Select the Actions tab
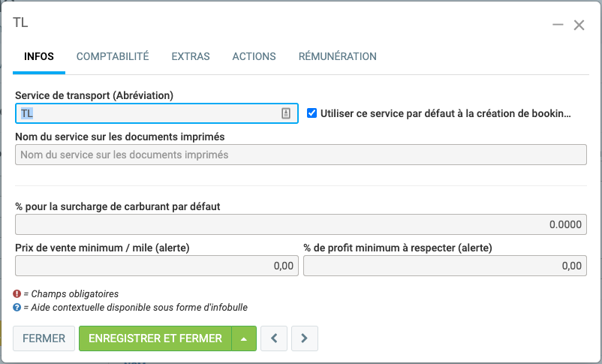The height and width of the screenshot is (364, 602). [x=254, y=56]
